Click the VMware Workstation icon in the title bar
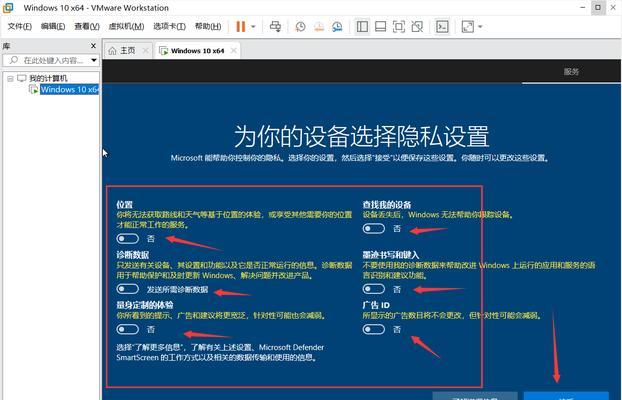The image size is (622, 400). tap(8, 8)
